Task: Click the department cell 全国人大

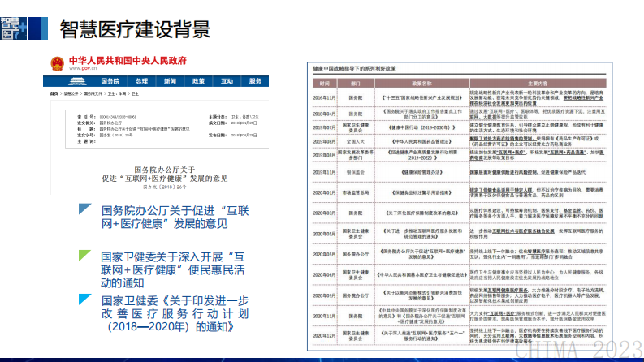Action: [x=355, y=141]
